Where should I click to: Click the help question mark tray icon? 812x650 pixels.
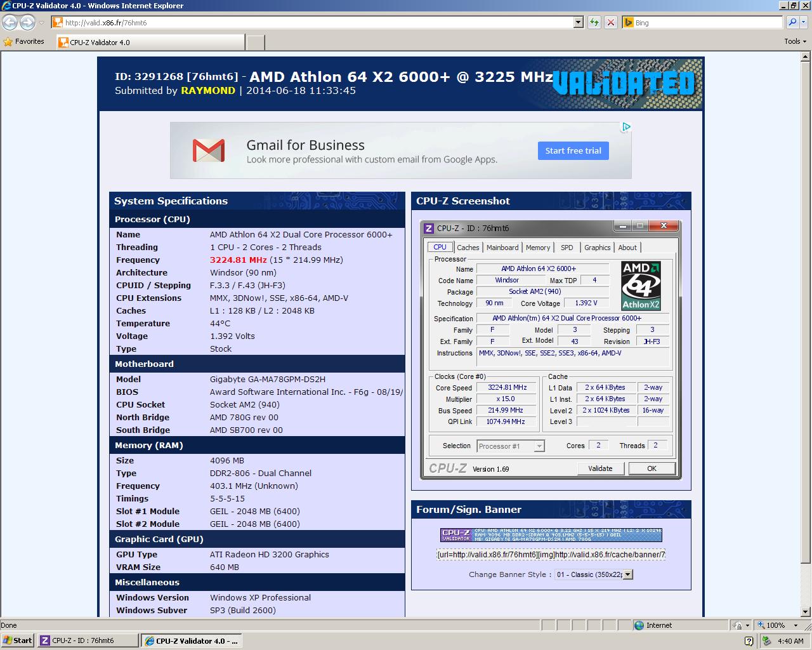(749, 641)
